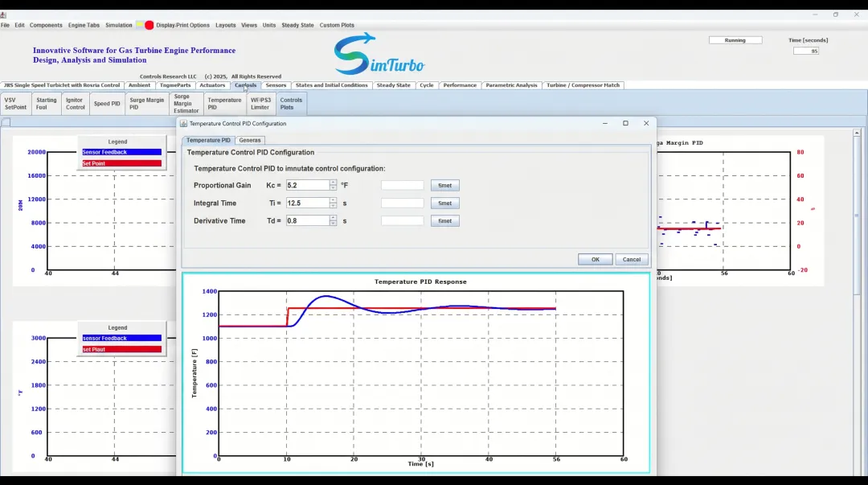Screen dimensions: 868x485
Task: Click the Time [seconds] value field
Action: (806, 51)
